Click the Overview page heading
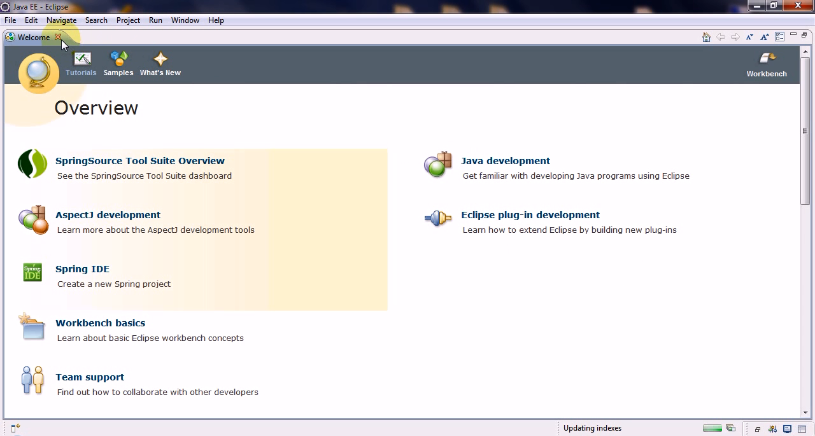 tap(96, 108)
